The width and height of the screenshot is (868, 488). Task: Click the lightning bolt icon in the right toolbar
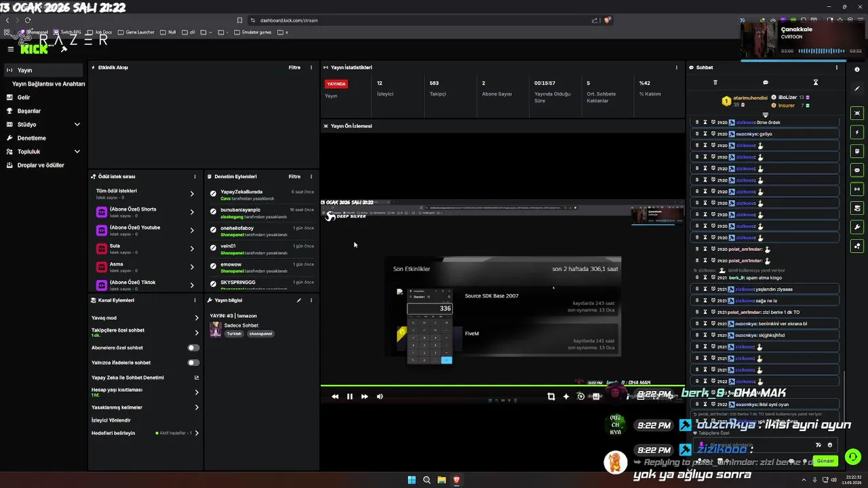(857, 132)
